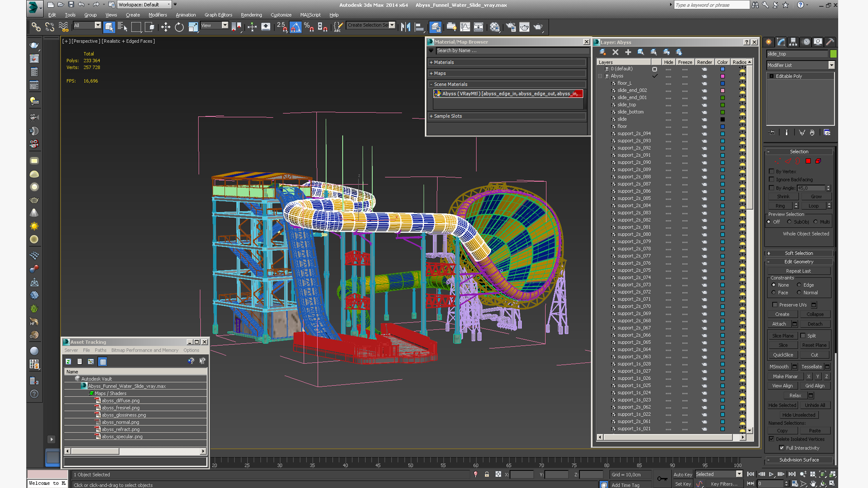The image size is (868, 488).
Task: Click the Attach button
Action: (778, 324)
